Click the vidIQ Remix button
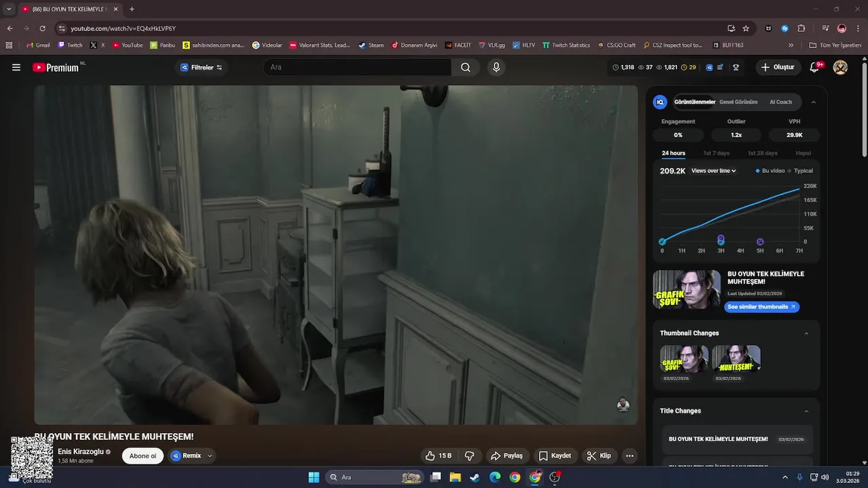 pyautogui.click(x=186, y=455)
